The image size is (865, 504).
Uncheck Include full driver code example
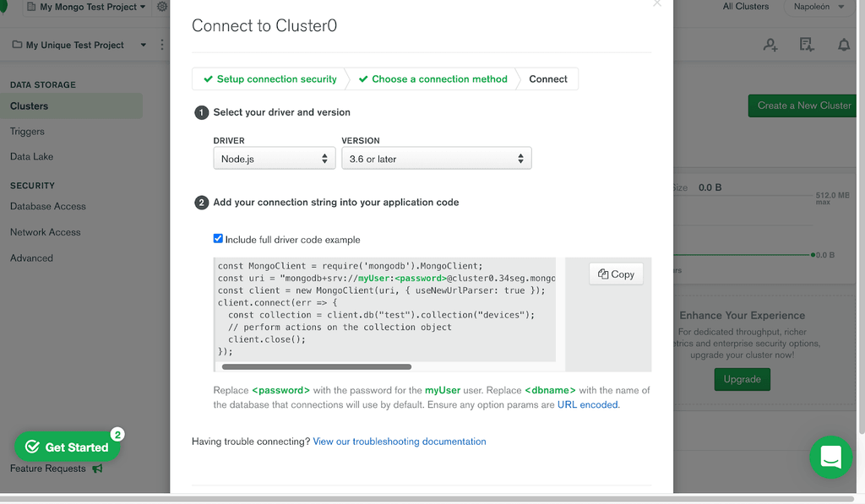click(219, 239)
